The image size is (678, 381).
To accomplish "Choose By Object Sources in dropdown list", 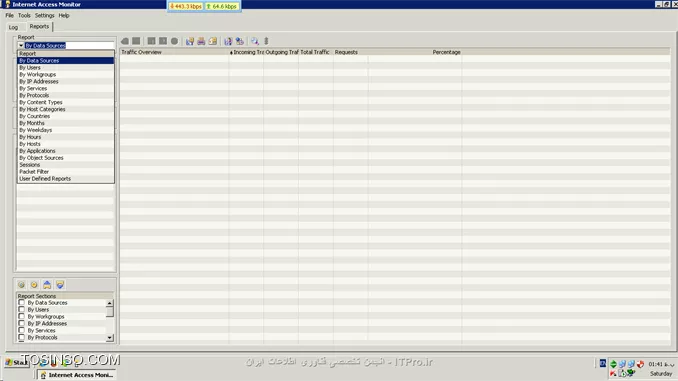I will (66, 157).
